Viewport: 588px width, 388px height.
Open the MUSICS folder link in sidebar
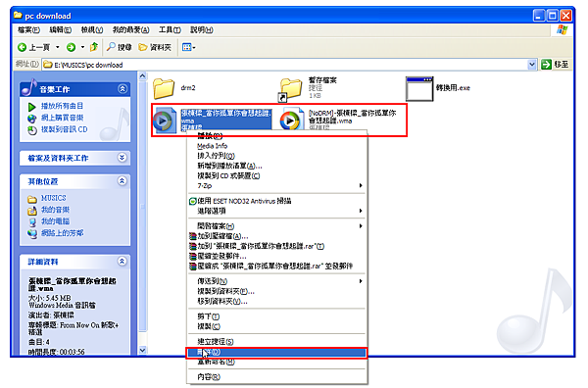53,198
